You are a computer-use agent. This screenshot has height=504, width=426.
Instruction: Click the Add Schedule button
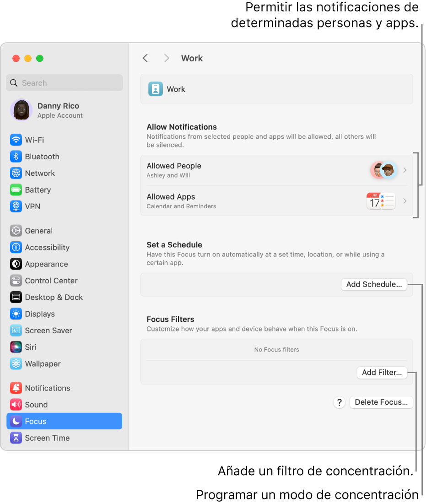click(x=374, y=284)
